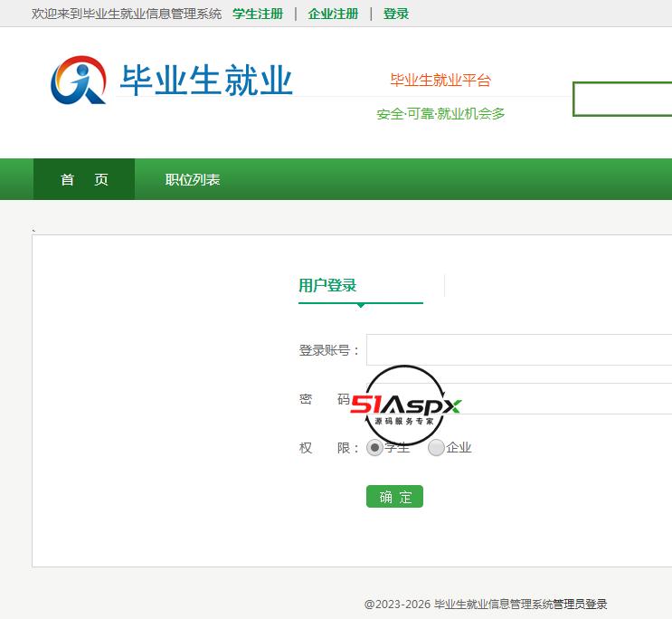This screenshot has height=619, width=672.
Task: Click the 毕业生就业 site logo icon
Action: pyautogui.click(x=79, y=80)
